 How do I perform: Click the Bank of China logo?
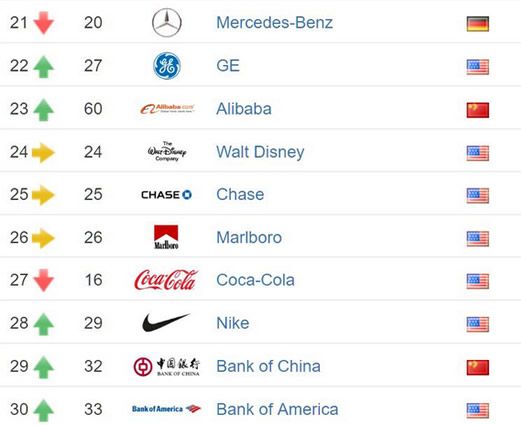[x=166, y=366]
